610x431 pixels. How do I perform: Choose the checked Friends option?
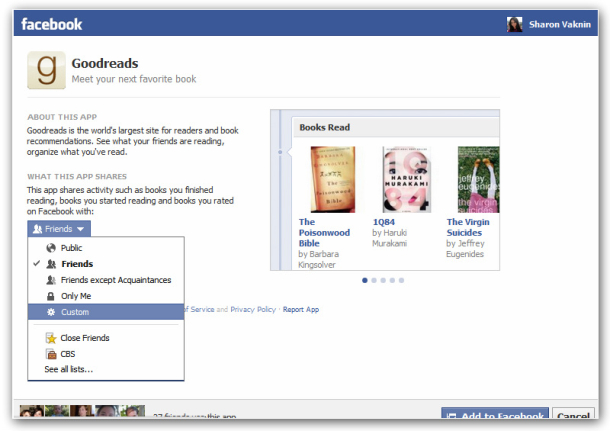coord(106,264)
